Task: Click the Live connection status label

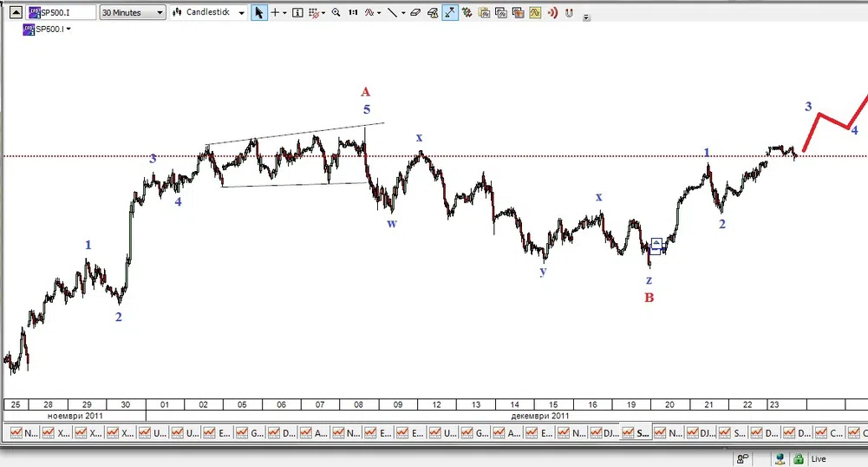Action: 819,458
